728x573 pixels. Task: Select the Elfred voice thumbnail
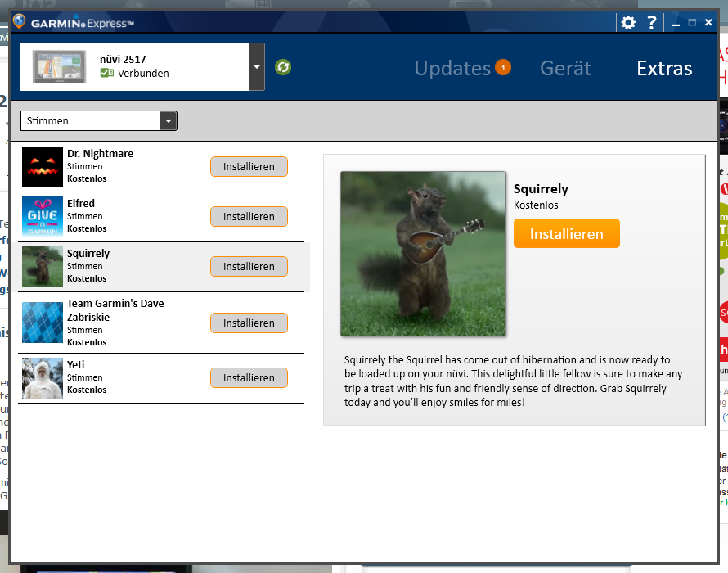pos(43,217)
